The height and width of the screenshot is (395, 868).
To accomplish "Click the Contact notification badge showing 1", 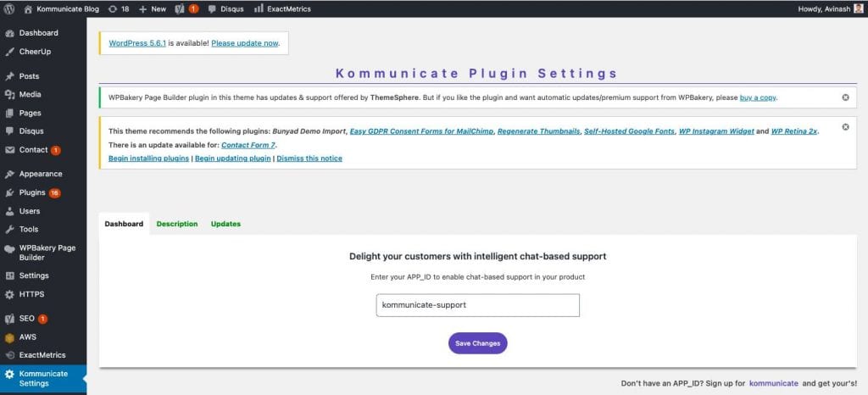I will (56, 151).
